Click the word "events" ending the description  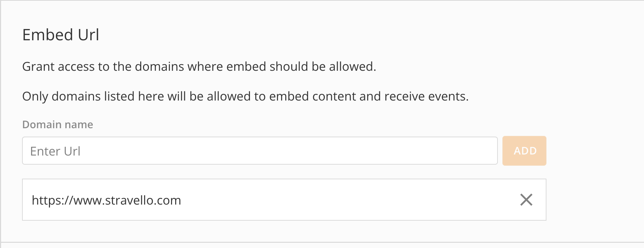pos(448,96)
